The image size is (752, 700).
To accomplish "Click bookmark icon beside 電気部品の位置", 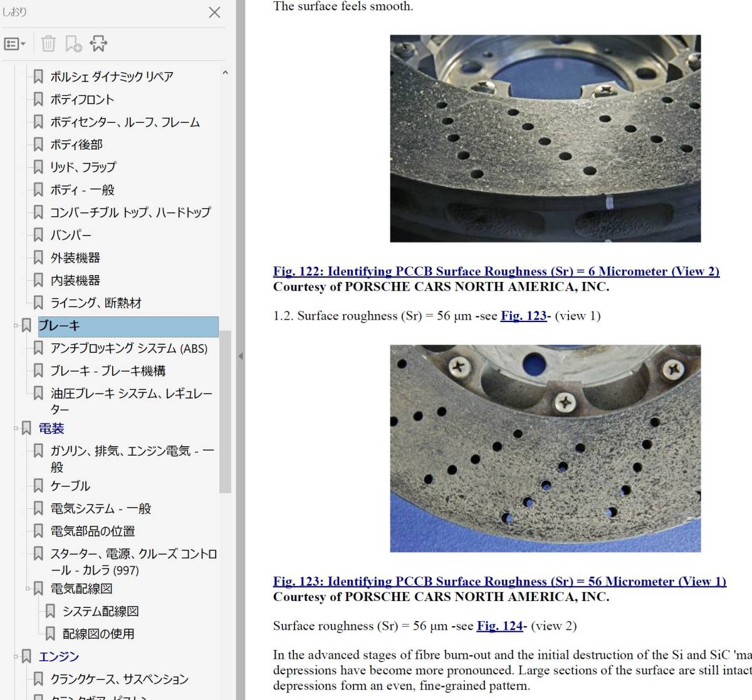I will point(38,531).
